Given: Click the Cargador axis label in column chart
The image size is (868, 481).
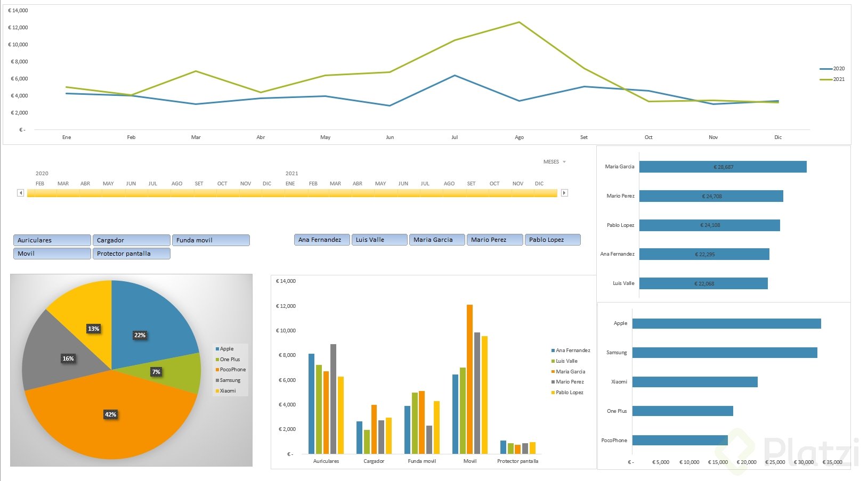Looking at the screenshot, I should tap(374, 461).
